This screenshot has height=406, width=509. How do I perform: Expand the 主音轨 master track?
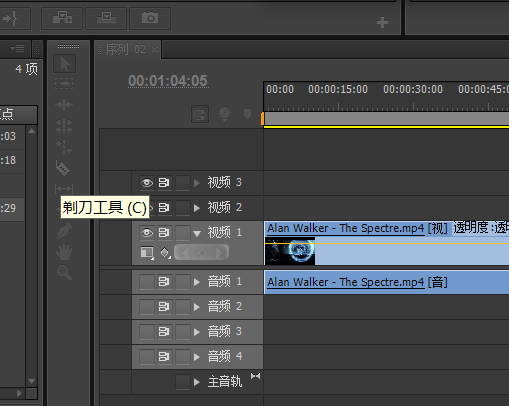click(197, 382)
